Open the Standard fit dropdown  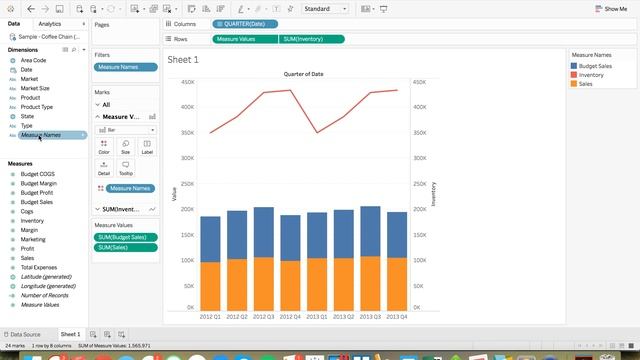pyautogui.click(x=325, y=9)
